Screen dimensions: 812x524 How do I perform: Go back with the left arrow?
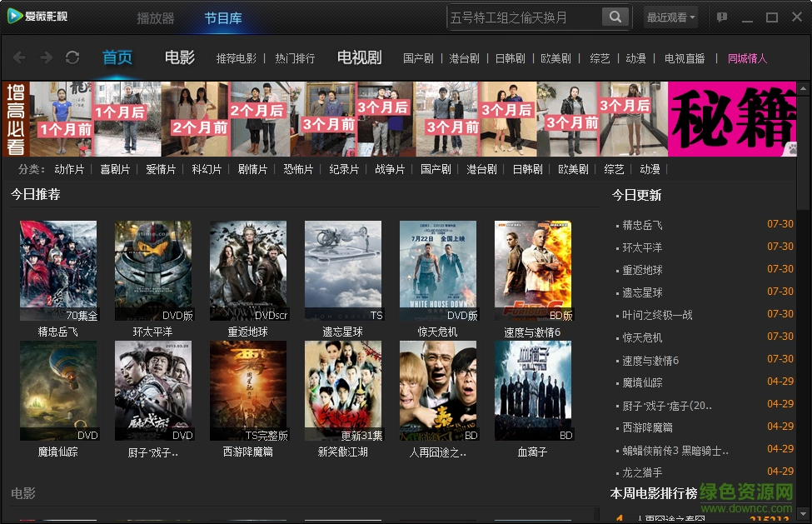[x=19, y=57]
